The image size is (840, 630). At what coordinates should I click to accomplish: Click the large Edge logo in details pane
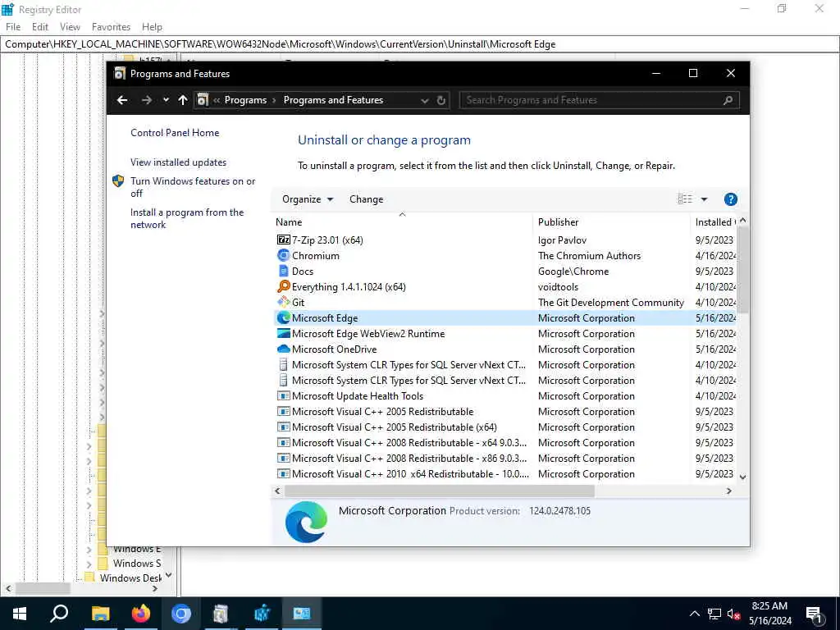[306, 522]
